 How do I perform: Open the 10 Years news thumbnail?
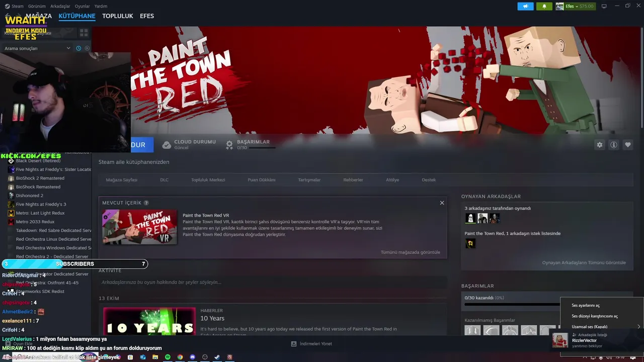tap(149, 321)
